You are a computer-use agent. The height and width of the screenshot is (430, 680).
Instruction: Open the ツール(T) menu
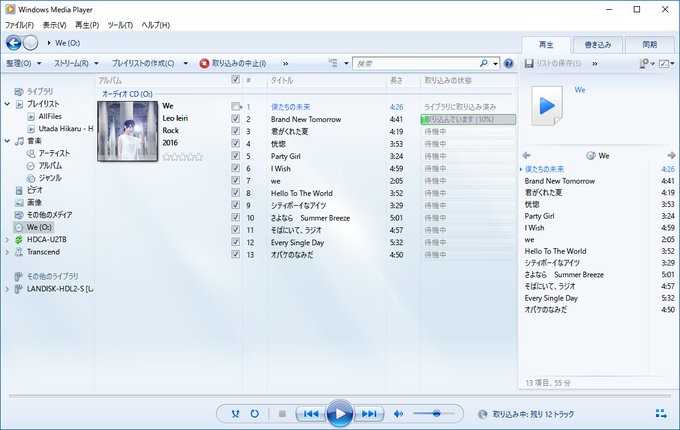(120, 25)
